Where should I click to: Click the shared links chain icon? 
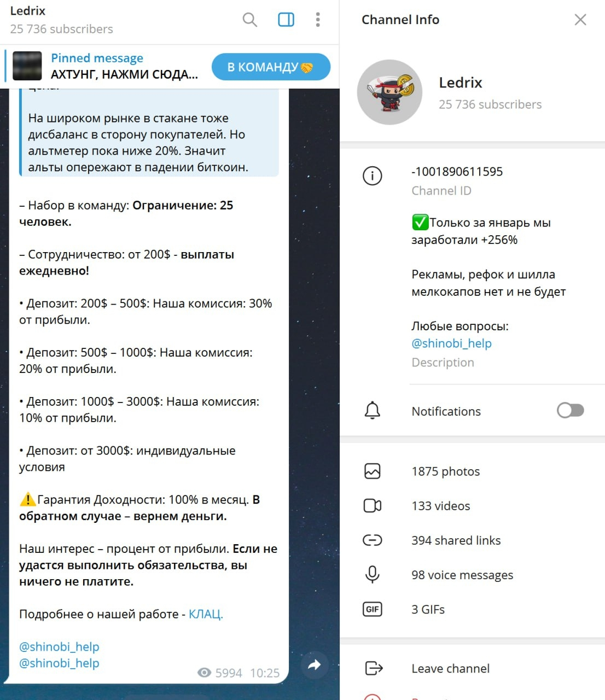tap(373, 540)
